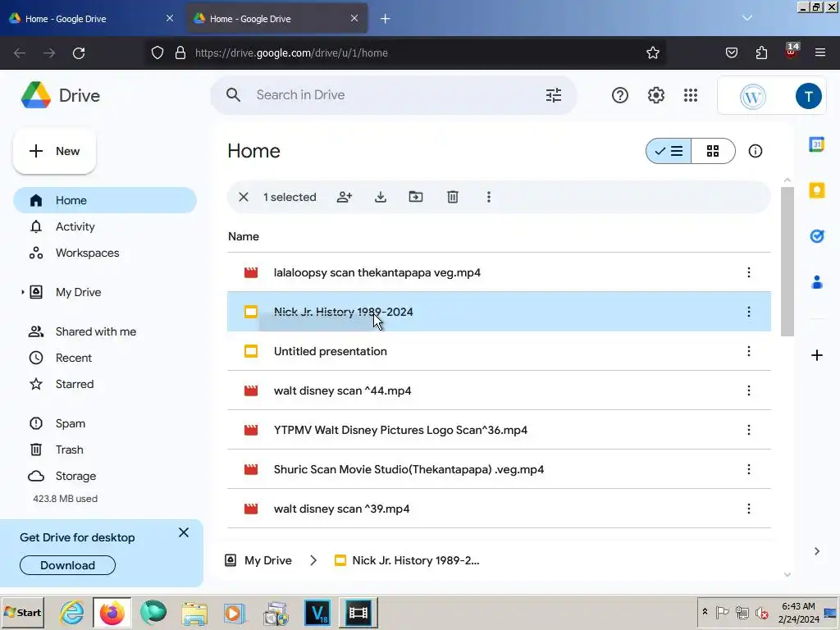Open Storage page
The height and width of the screenshot is (630, 840).
[x=105, y=476]
